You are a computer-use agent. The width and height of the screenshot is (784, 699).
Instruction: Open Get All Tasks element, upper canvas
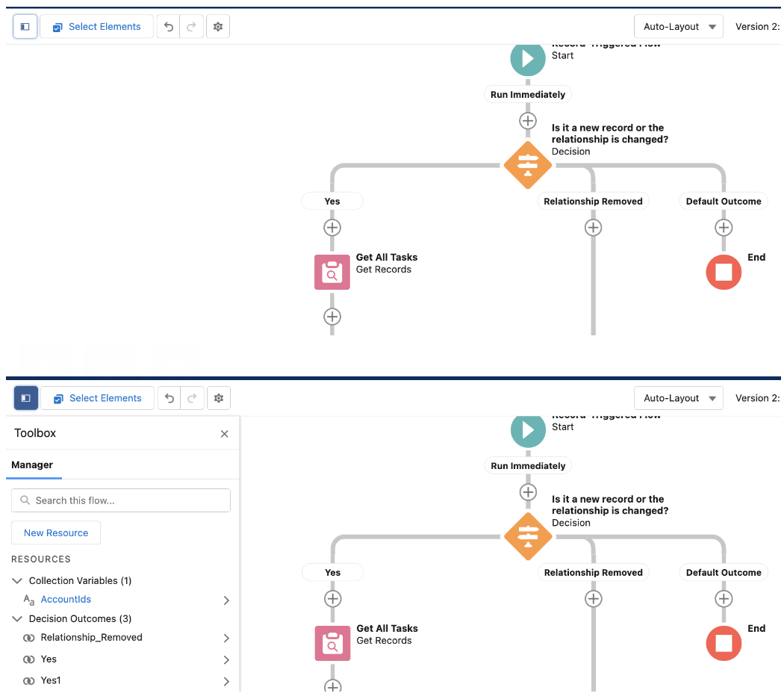[x=332, y=272]
